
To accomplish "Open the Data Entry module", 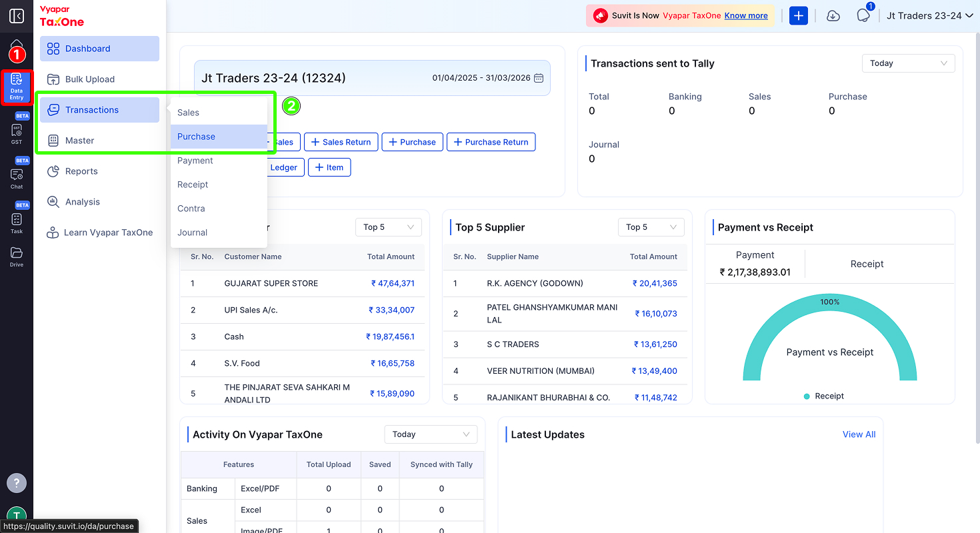I will tap(17, 87).
